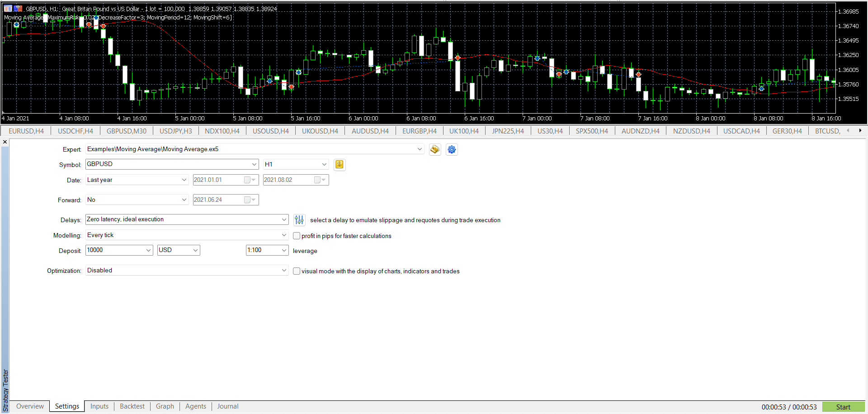Open expert source in MetaEditor icon

coord(435,149)
